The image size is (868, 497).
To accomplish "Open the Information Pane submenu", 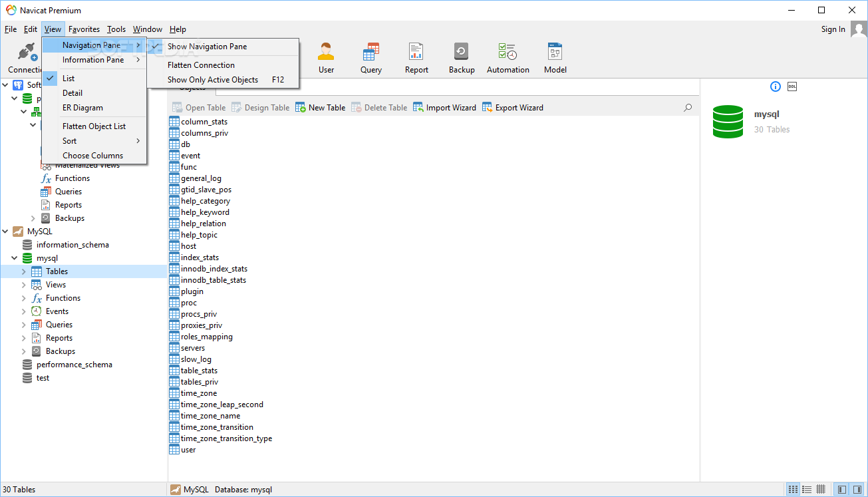I will pos(94,60).
